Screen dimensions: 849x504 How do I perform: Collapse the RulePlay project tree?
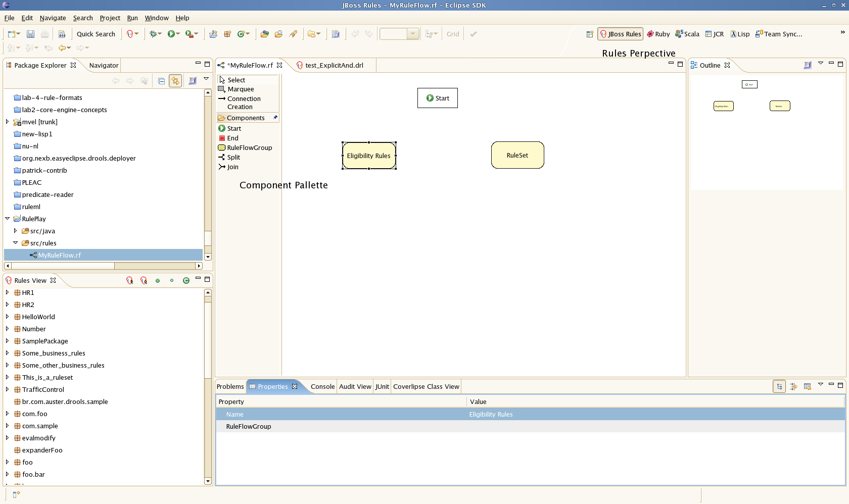point(8,219)
